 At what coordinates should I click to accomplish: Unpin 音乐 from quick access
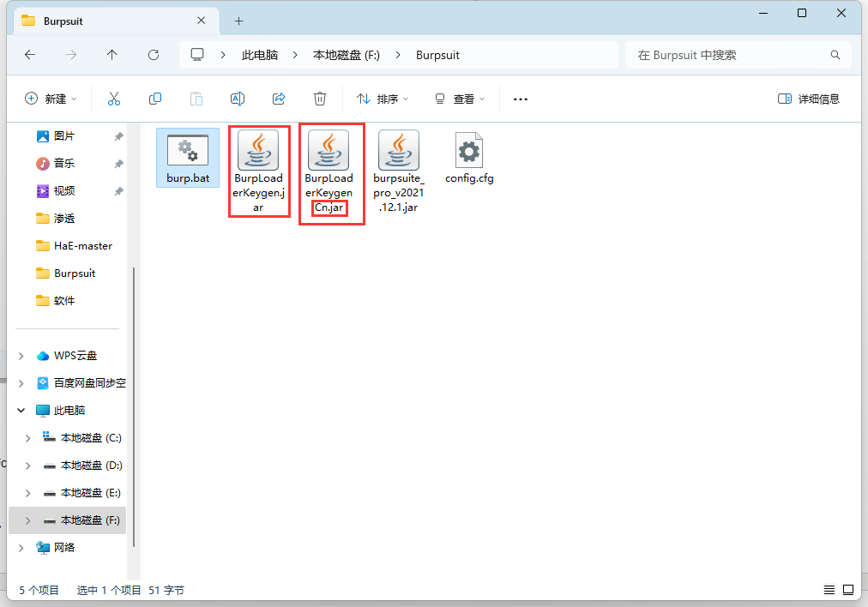click(118, 164)
